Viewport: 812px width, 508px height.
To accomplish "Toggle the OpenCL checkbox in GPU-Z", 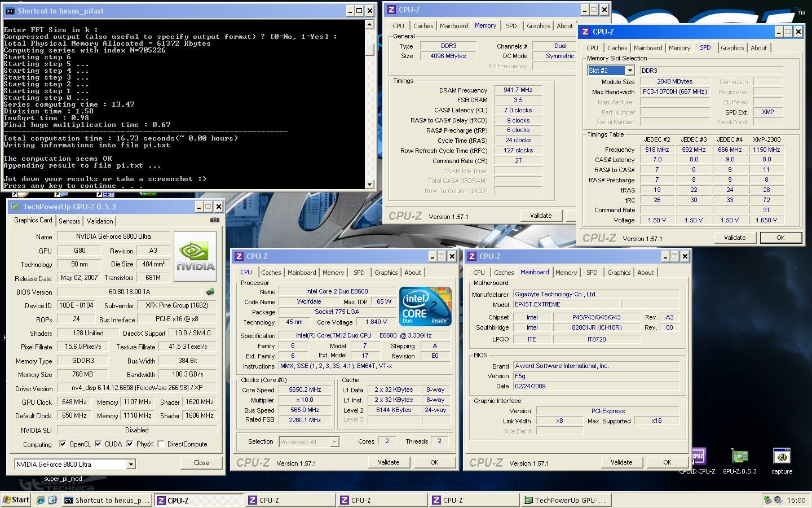I will 63,444.
